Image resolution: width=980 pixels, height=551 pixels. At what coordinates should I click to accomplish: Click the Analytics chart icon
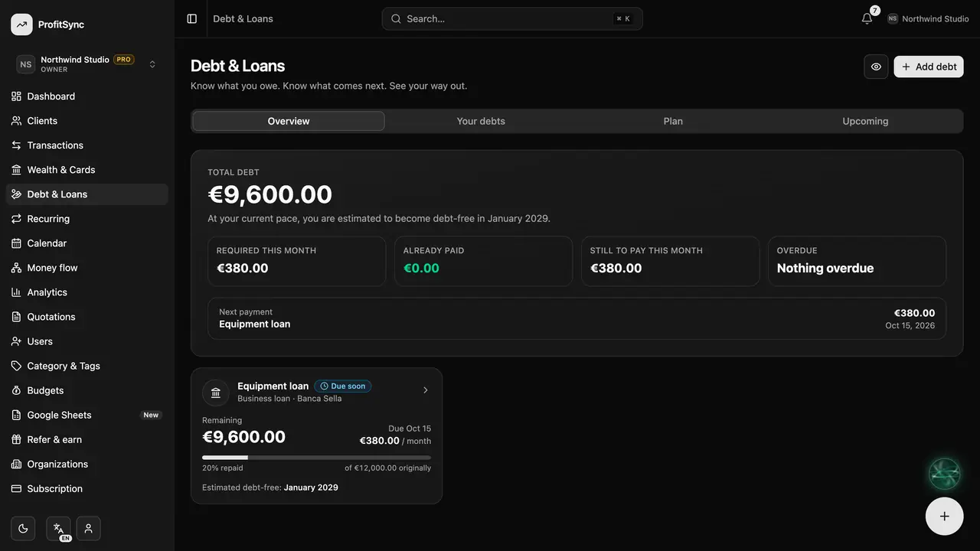tap(16, 292)
